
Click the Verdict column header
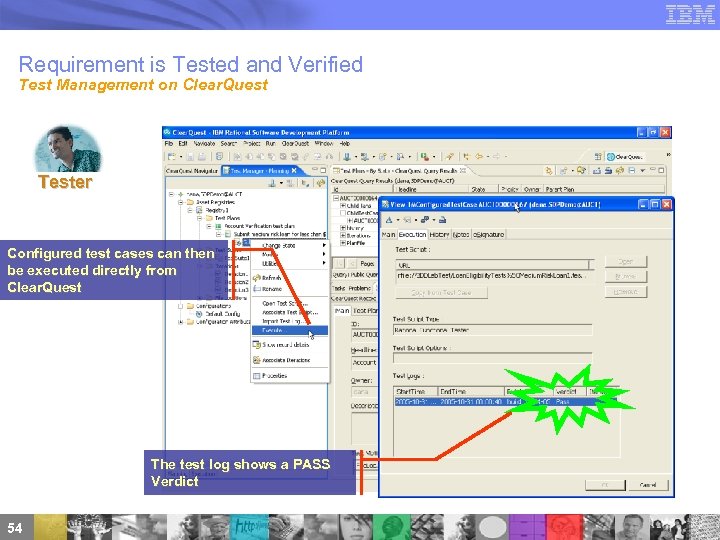pos(569,392)
